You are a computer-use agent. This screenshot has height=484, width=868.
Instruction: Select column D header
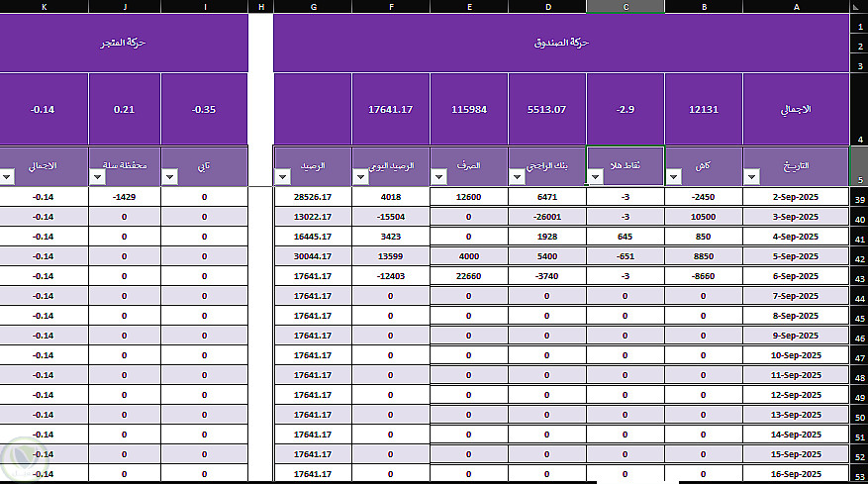click(547, 7)
